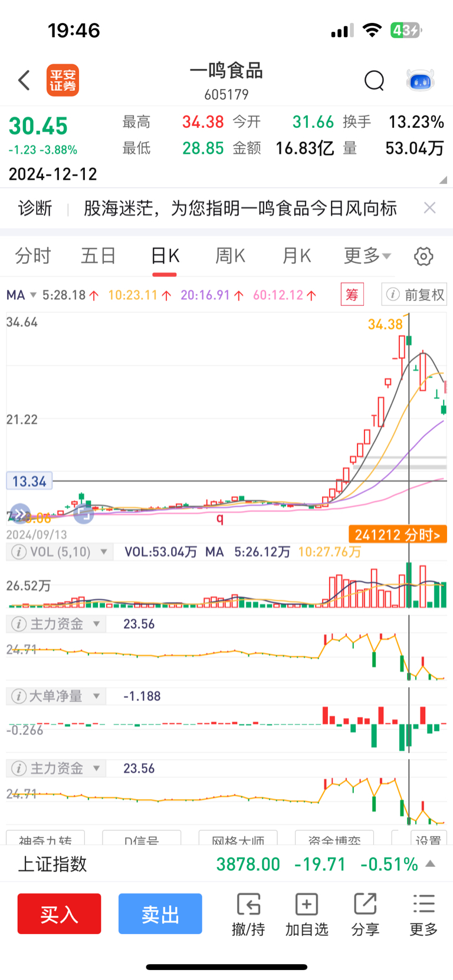Tap the 诊断 label

pos(35,207)
